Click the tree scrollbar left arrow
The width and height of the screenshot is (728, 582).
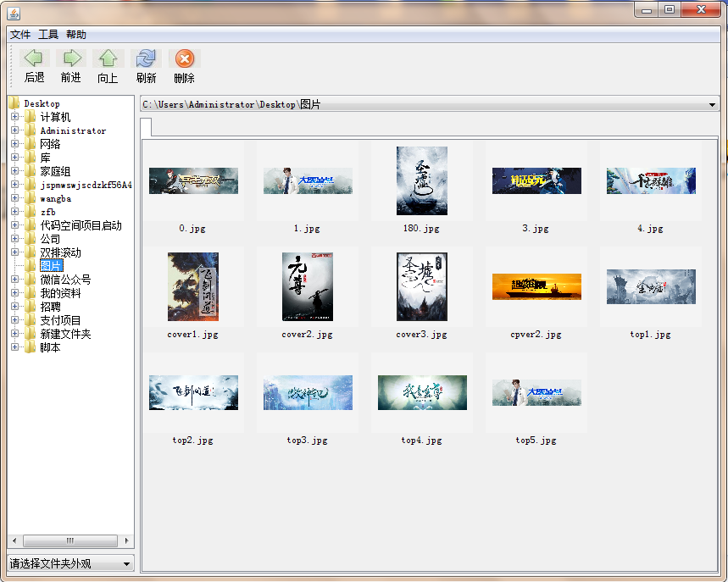click(14, 540)
